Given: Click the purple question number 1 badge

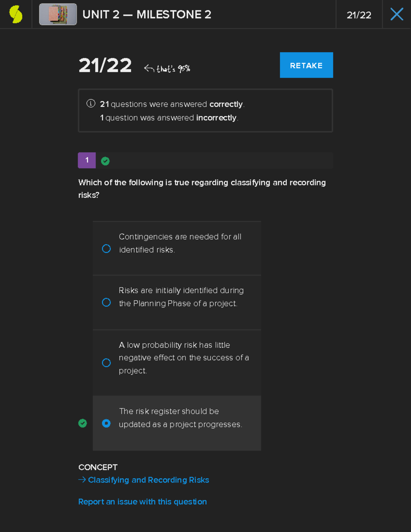Looking at the screenshot, I should tap(87, 160).
